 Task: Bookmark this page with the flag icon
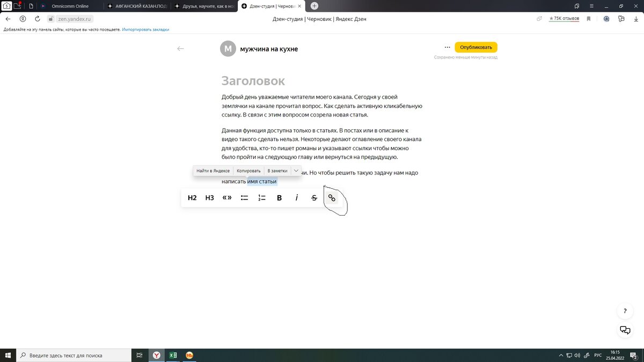(588, 18)
